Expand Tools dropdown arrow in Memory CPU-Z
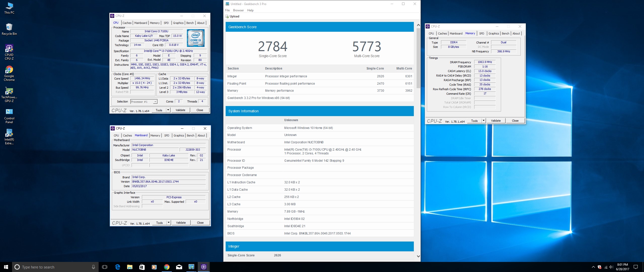The image size is (644, 272). pos(484,121)
